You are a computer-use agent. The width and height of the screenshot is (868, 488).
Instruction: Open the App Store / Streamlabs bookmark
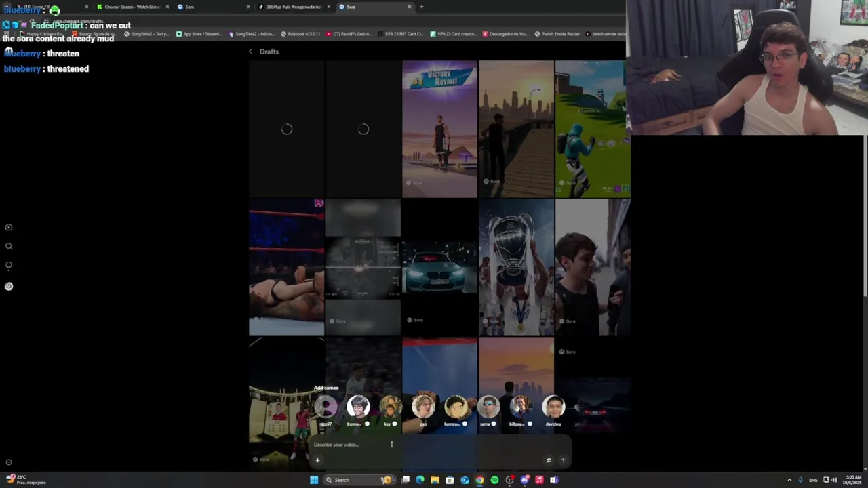click(199, 34)
